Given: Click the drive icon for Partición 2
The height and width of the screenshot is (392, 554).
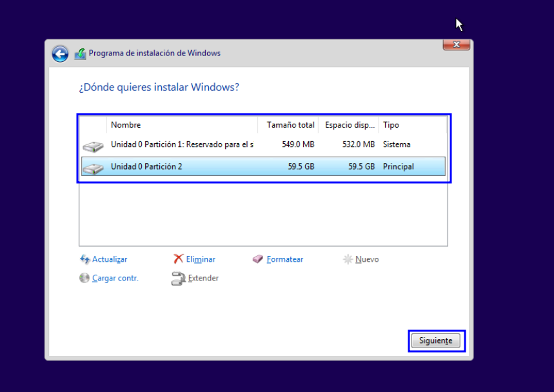Looking at the screenshot, I should tap(93, 168).
